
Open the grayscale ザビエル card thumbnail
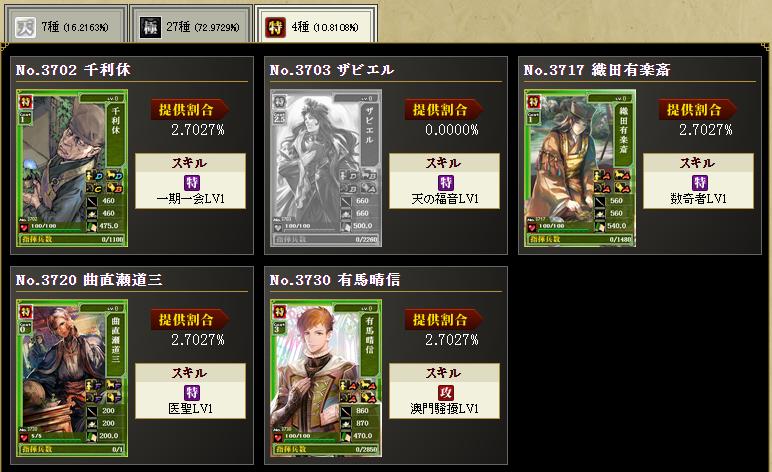pyautogui.click(x=326, y=168)
